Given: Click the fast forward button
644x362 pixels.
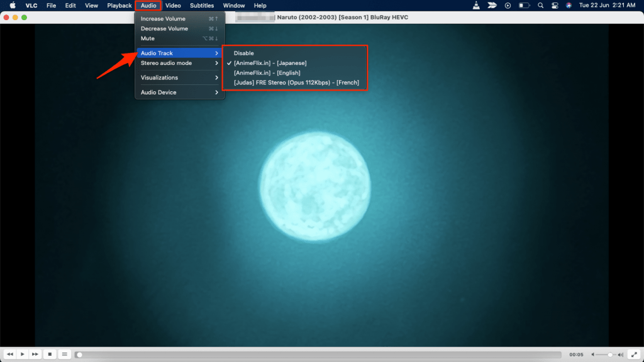Looking at the screenshot, I should pos(35,354).
